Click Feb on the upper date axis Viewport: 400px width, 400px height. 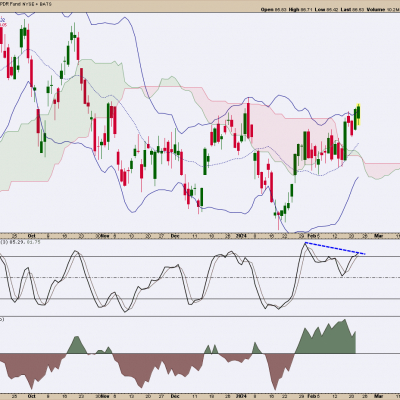(x=312, y=236)
